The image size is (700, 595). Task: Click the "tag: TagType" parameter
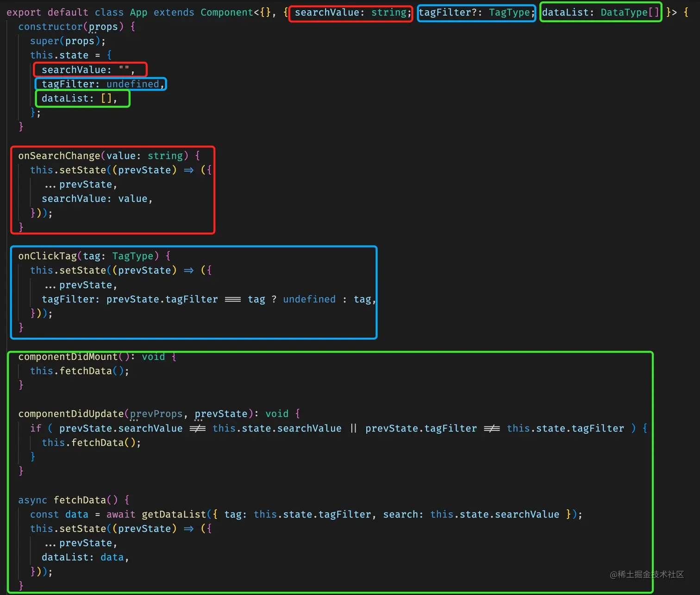click(x=118, y=257)
